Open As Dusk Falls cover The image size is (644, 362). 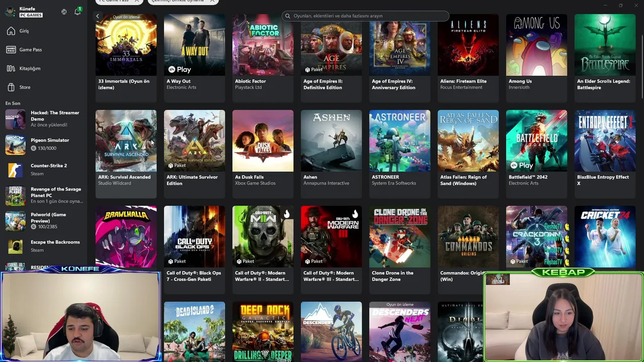pos(263,141)
